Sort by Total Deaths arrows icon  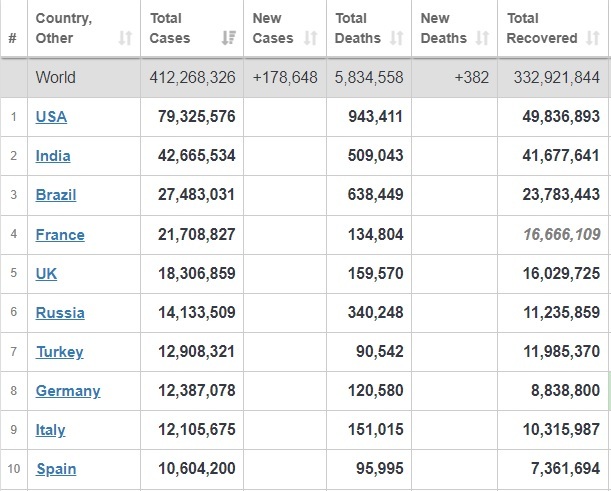point(397,38)
